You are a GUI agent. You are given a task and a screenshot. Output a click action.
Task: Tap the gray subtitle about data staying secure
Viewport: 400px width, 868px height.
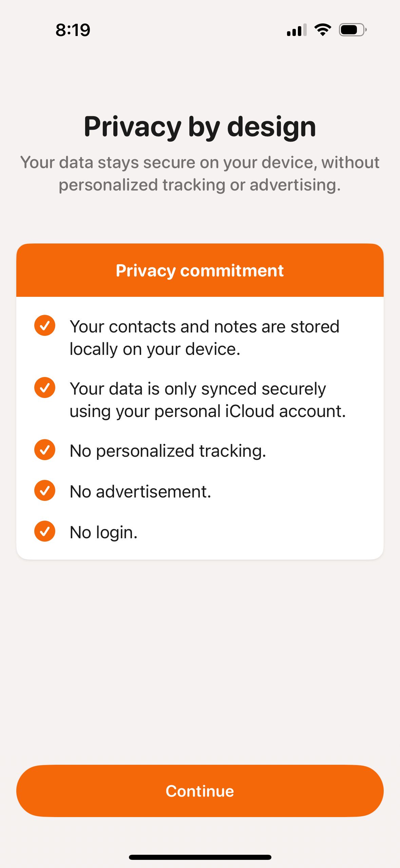point(200,174)
